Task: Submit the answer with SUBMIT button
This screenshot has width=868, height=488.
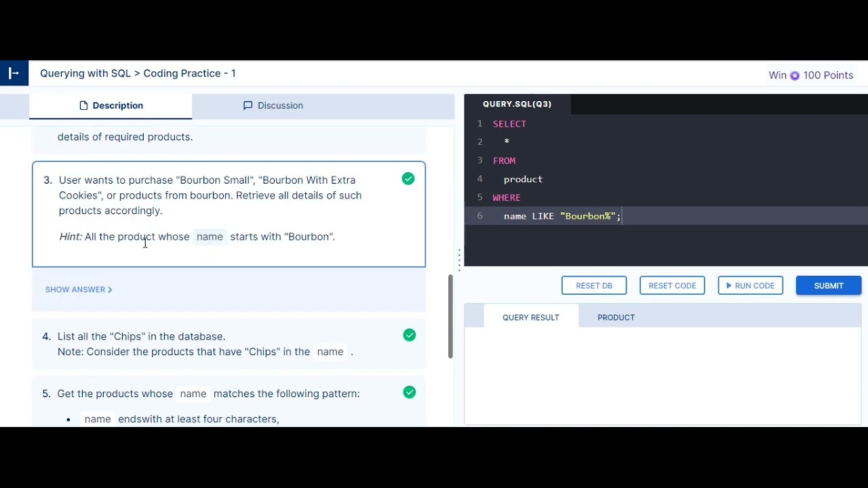Action: pos(829,285)
